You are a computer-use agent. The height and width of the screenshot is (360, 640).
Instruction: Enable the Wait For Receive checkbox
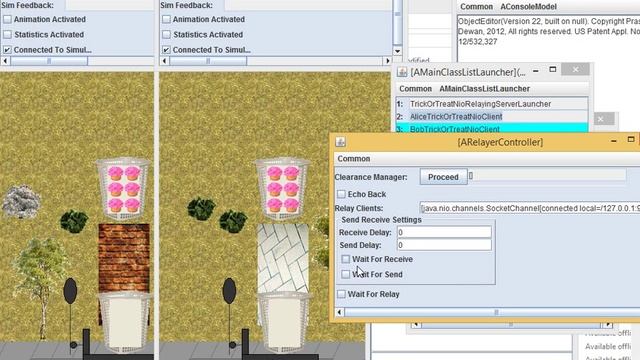pyautogui.click(x=346, y=259)
